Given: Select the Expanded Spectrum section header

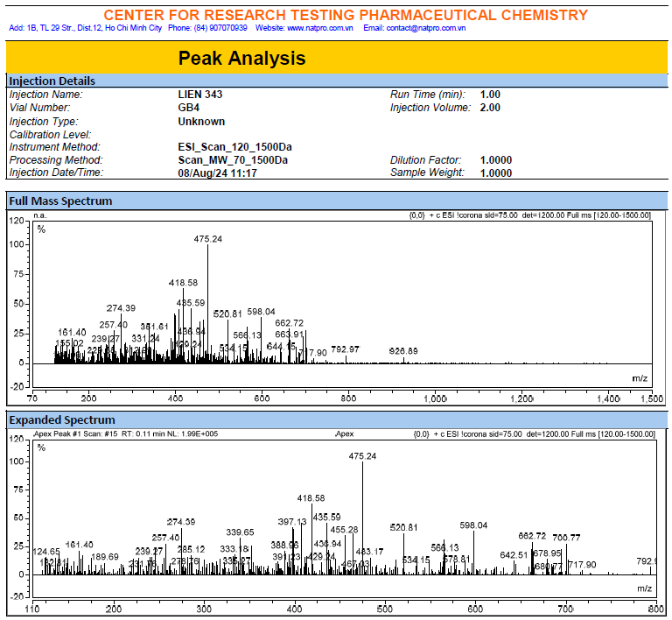Looking at the screenshot, I should [x=62, y=419].
